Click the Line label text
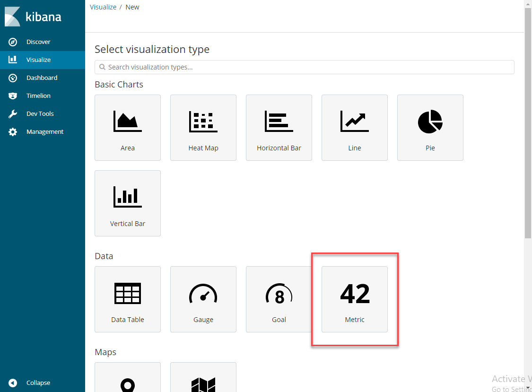Viewport: 532px width, 392px height. coord(355,148)
